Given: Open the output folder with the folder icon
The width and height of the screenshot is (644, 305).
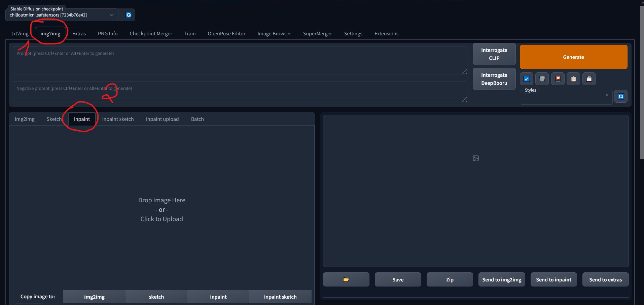Looking at the screenshot, I should (346, 279).
